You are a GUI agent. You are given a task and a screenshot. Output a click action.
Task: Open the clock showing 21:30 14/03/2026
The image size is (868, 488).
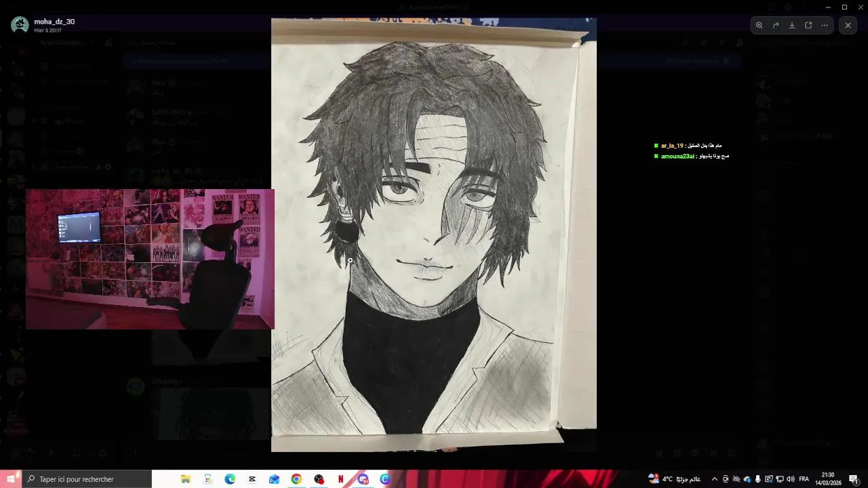point(827,479)
